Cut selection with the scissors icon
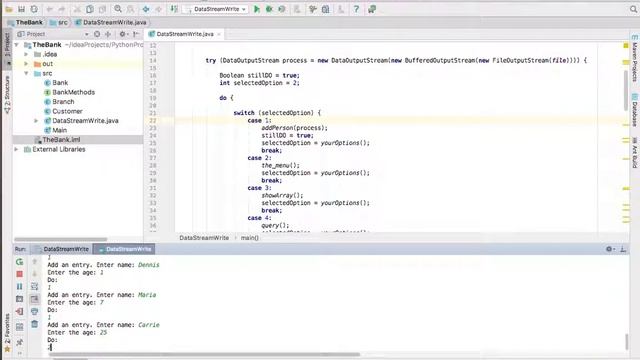 (77, 9)
